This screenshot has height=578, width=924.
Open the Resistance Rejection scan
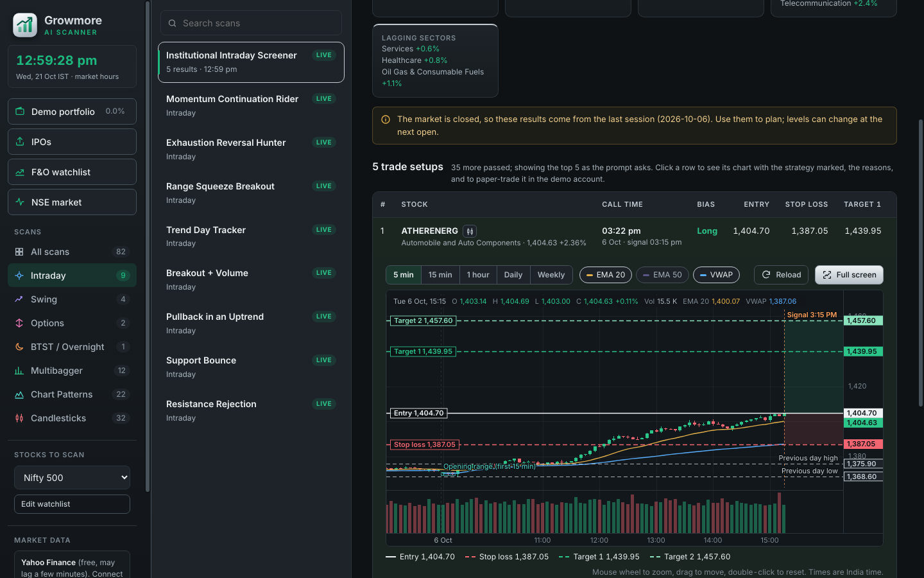click(x=251, y=411)
